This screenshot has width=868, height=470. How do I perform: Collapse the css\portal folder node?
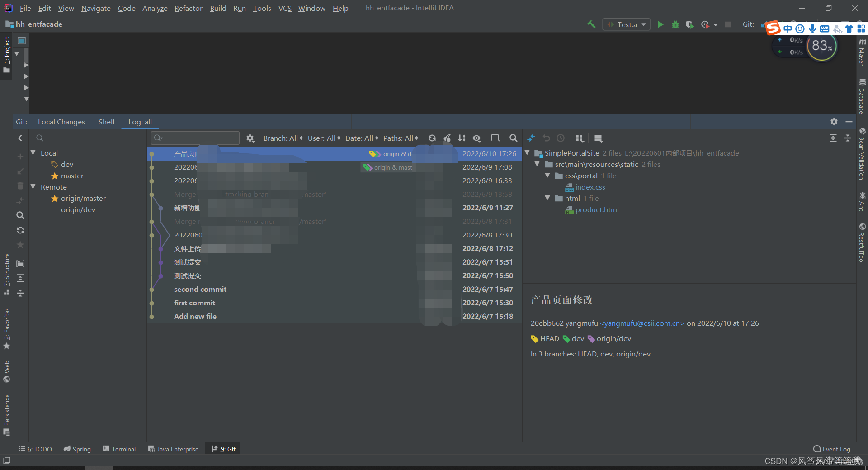(x=547, y=176)
